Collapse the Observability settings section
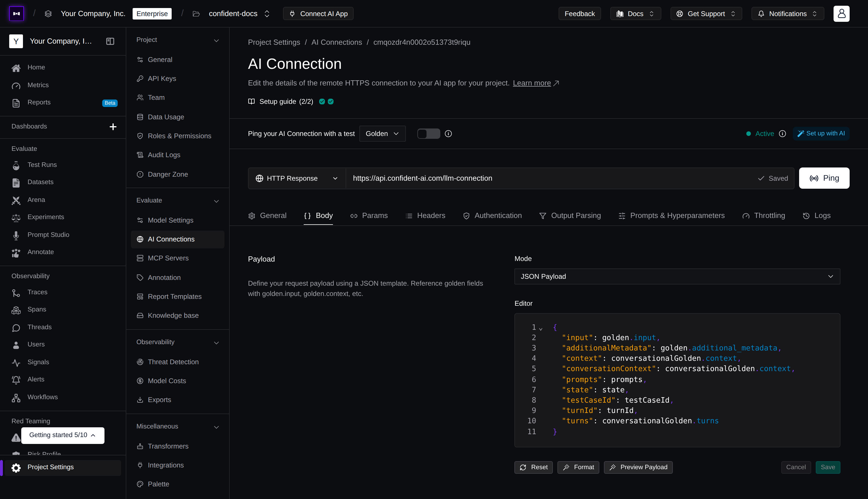This screenshot has width=868, height=499. [216, 343]
